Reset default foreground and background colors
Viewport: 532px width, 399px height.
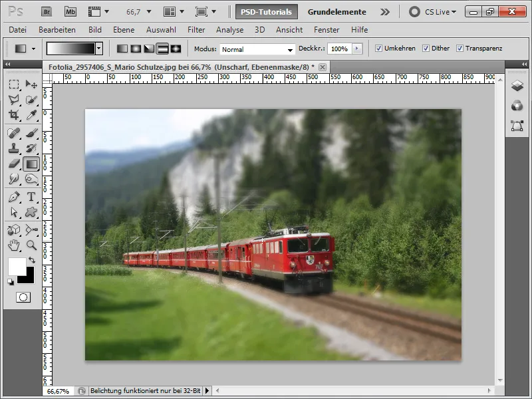(11, 281)
